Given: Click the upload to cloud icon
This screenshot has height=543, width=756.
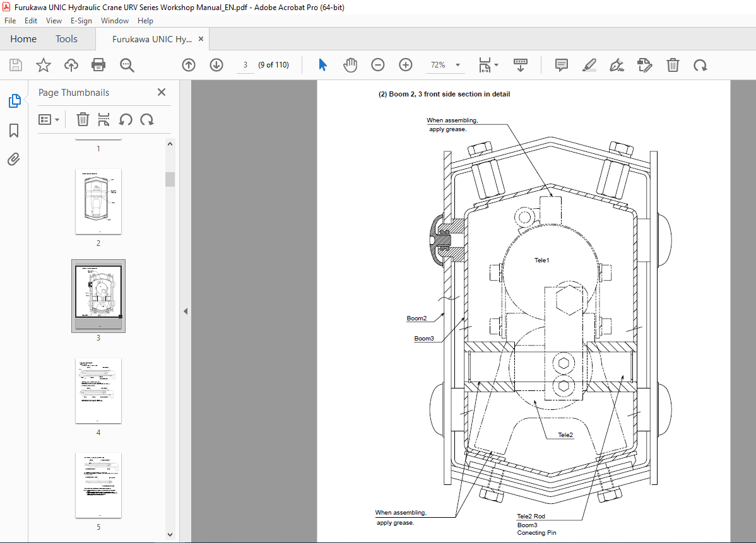Looking at the screenshot, I should [71, 65].
